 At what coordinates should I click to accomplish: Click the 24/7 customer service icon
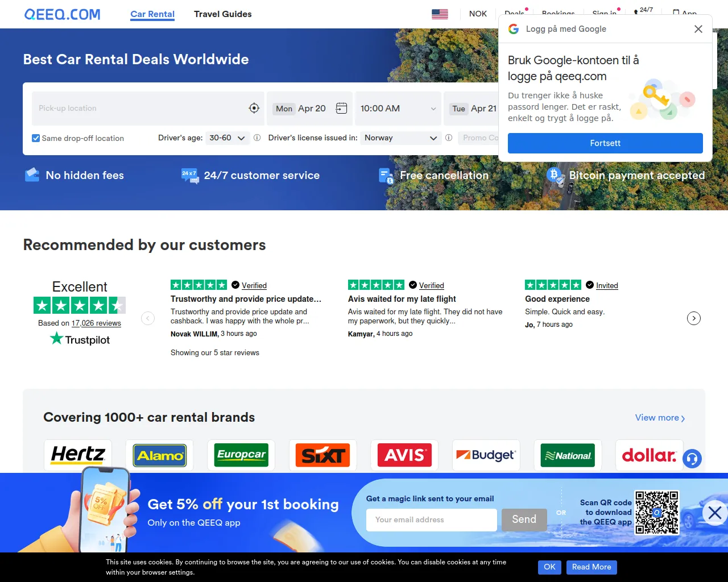point(190,175)
